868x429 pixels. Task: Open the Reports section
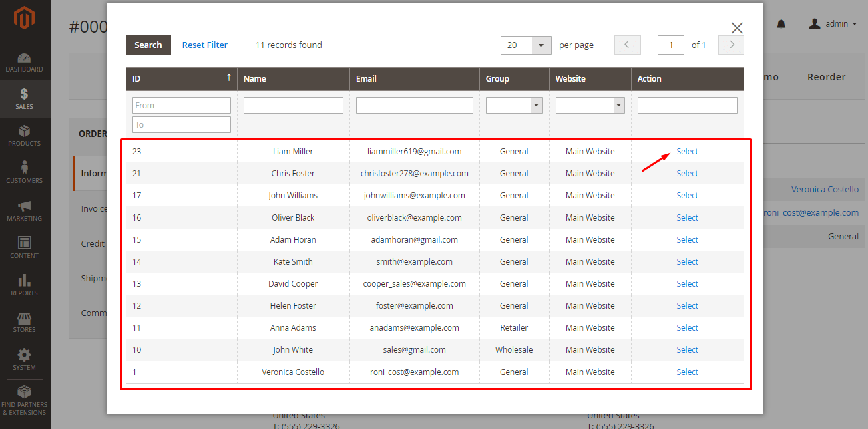point(25,283)
